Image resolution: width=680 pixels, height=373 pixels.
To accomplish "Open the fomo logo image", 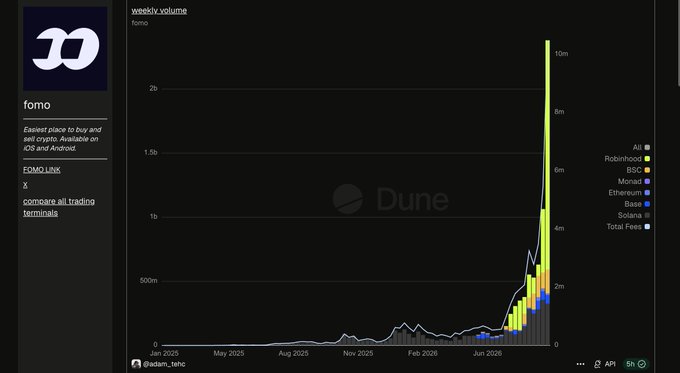I will pyautogui.click(x=65, y=49).
